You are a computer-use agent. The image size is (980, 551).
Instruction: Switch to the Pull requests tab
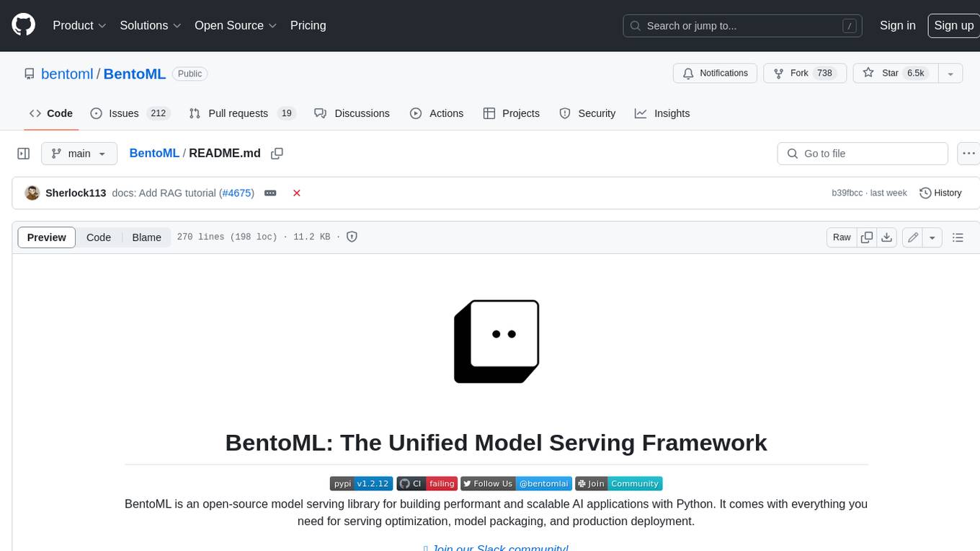pyautogui.click(x=242, y=113)
